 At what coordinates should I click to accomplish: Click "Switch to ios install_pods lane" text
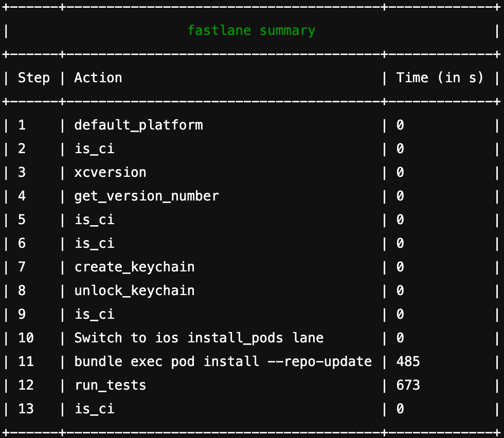[199, 338]
